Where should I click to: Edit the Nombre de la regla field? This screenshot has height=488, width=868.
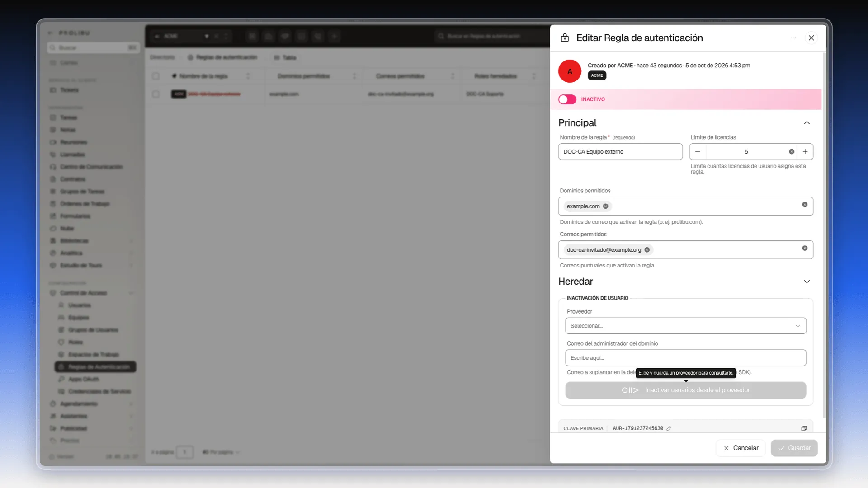click(620, 152)
